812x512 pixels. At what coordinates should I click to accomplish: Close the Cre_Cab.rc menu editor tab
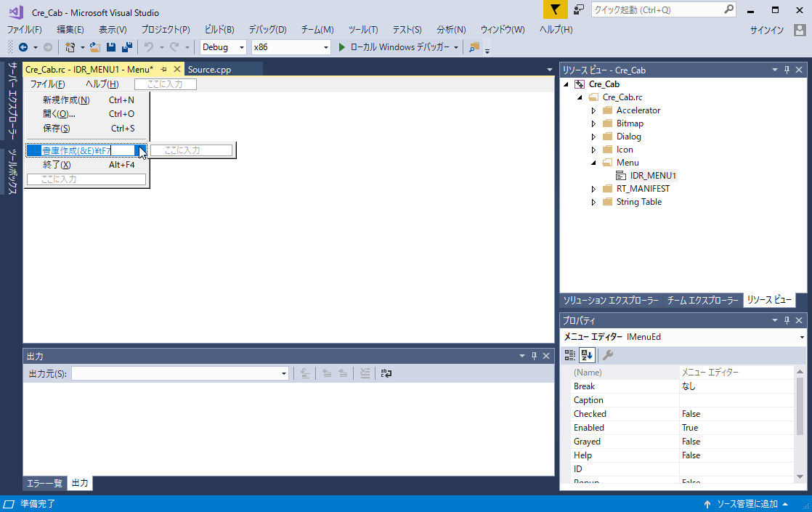click(177, 69)
